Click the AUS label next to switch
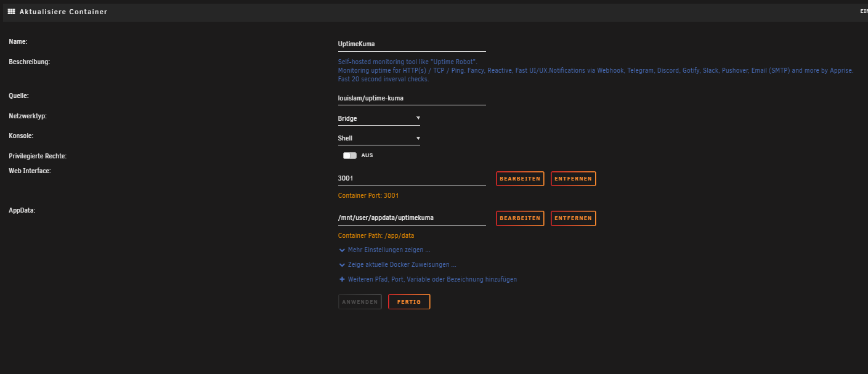This screenshot has width=868, height=374. coord(367,155)
